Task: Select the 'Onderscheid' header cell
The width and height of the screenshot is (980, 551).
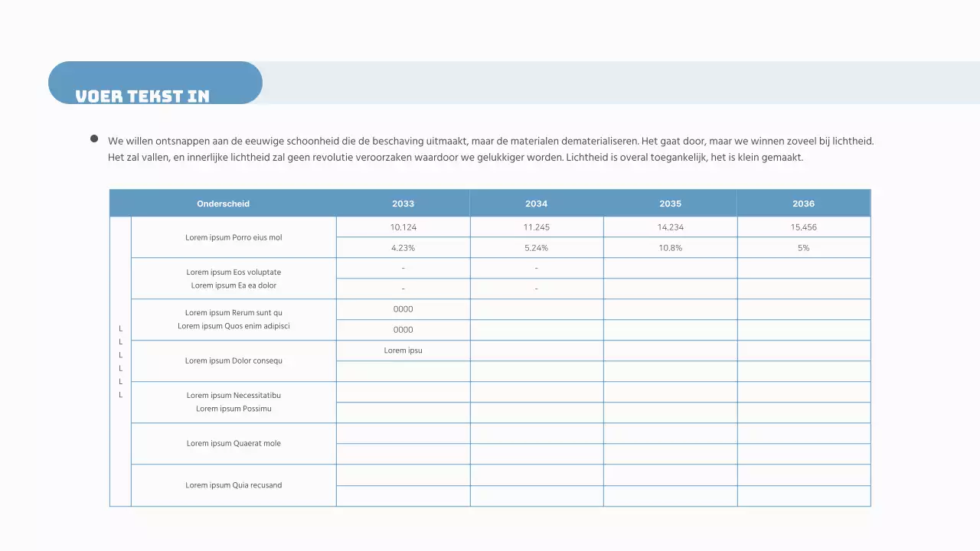Action: pos(223,204)
